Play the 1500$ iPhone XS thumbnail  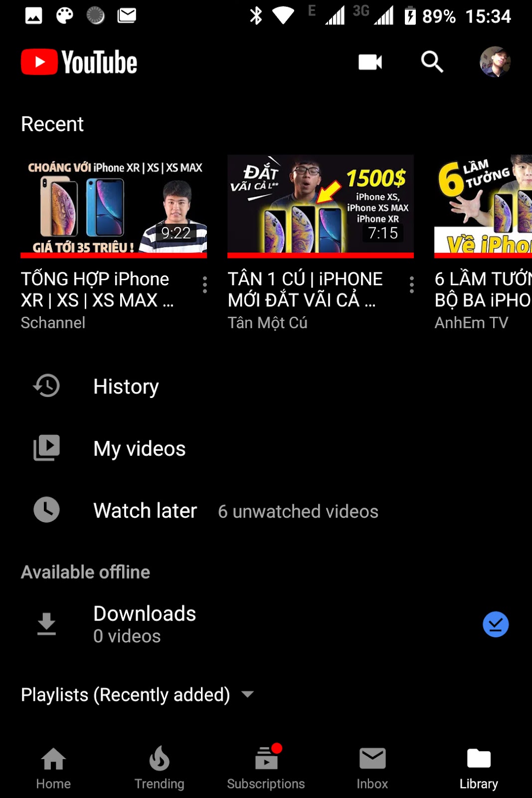(321, 206)
